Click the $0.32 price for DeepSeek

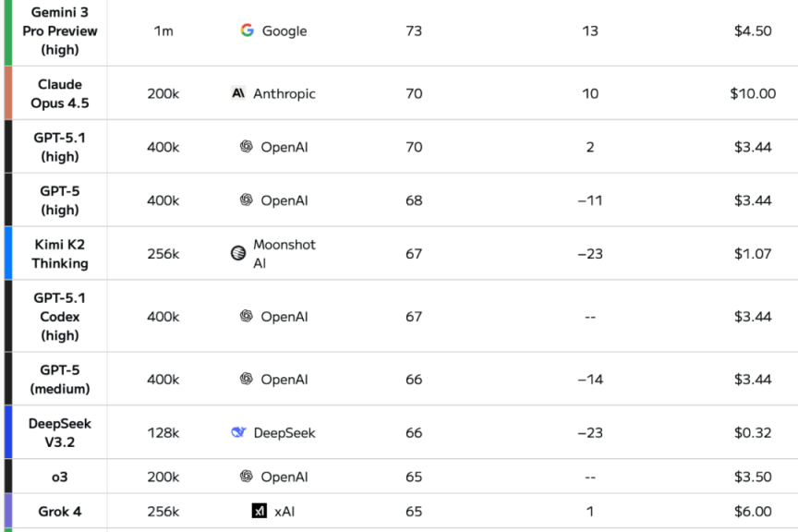point(752,432)
